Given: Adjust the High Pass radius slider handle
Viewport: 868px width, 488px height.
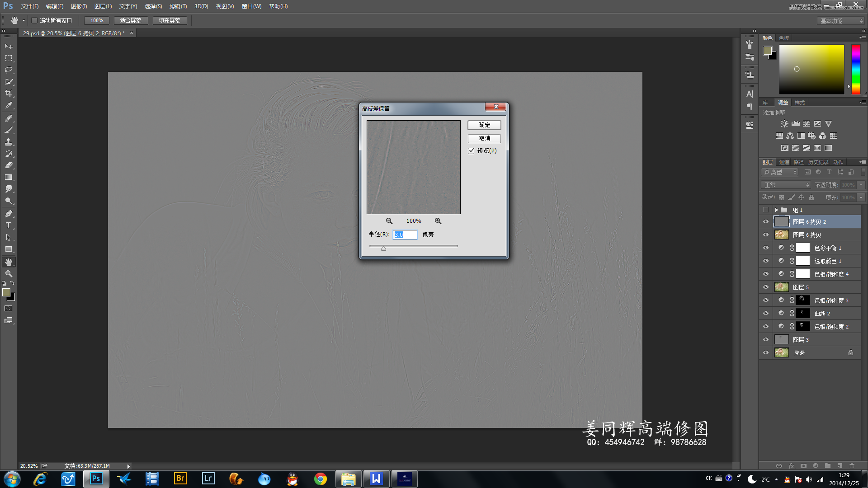Looking at the screenshot, I should tap(383, 249).
